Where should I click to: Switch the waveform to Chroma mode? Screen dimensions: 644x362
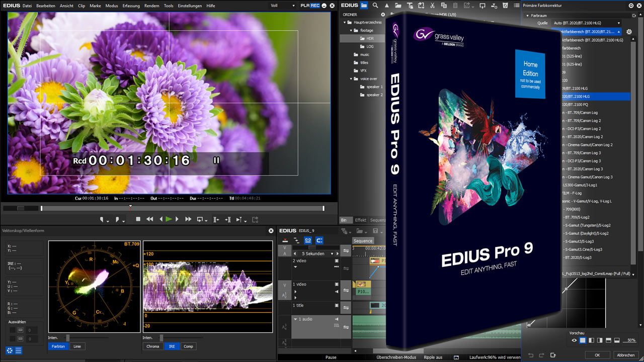coord(153,346)
